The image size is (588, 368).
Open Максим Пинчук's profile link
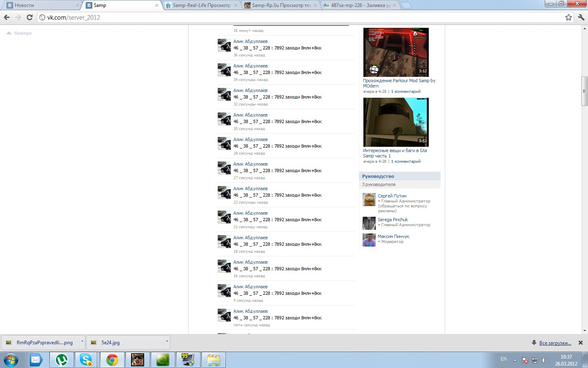tap(393, 236)
